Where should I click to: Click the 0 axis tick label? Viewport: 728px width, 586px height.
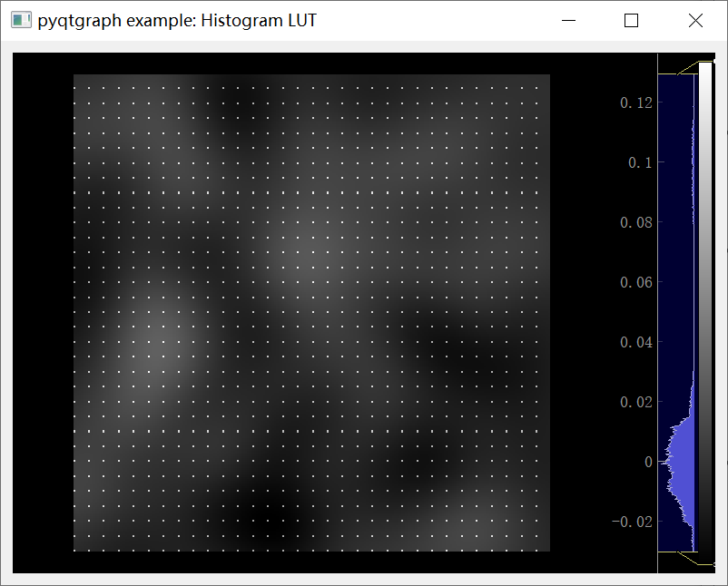(x=648, y=462)
